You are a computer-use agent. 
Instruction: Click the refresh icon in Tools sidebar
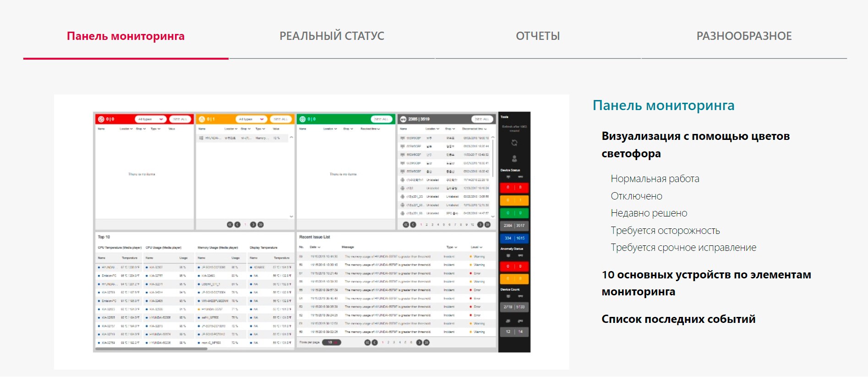(x=514, y=143)
